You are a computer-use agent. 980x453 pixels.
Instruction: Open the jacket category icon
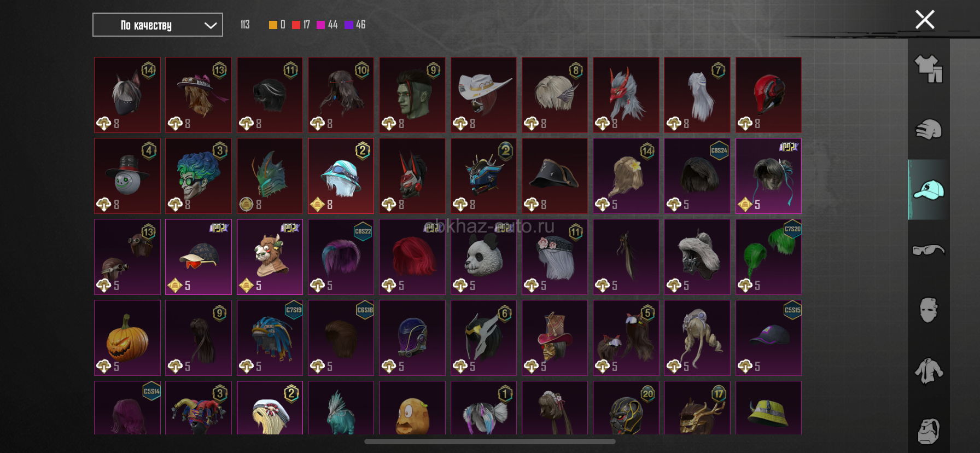(929, 370)
